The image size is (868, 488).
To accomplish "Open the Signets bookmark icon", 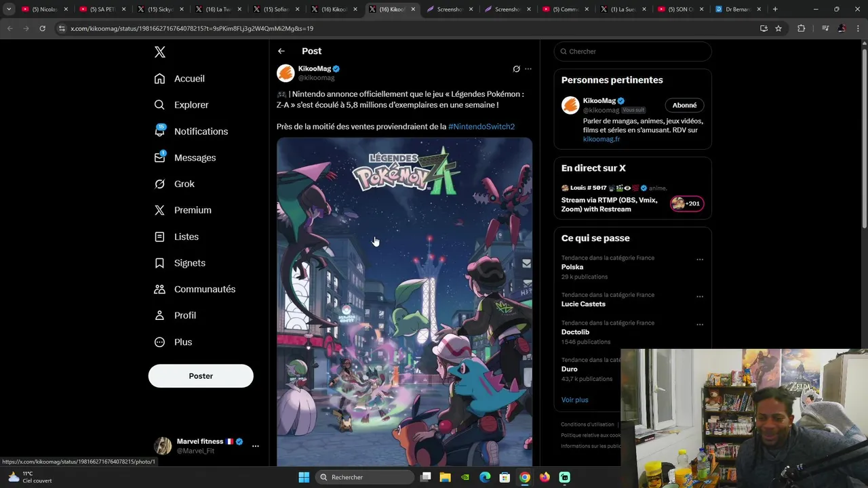I will pyautogui.click(x=159, y=263).
